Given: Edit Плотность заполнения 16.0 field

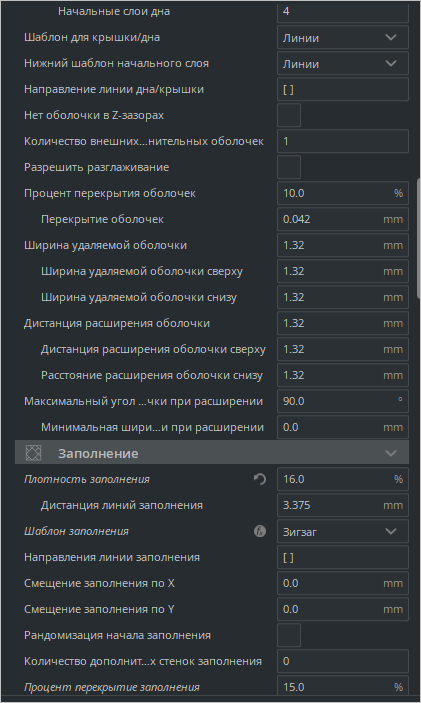Looking at the screenshot, I should pos(343,479).
